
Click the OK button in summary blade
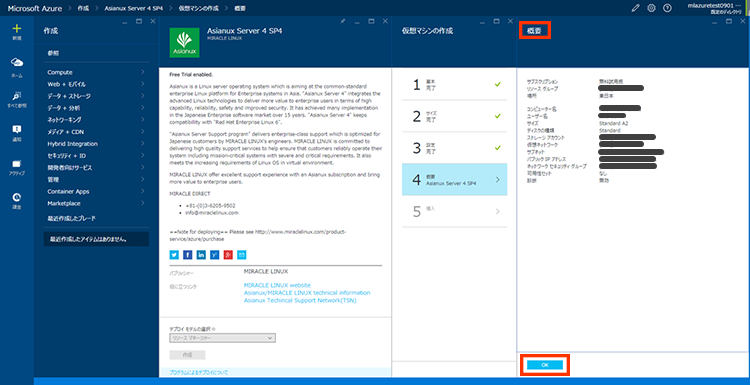(544, 365)
